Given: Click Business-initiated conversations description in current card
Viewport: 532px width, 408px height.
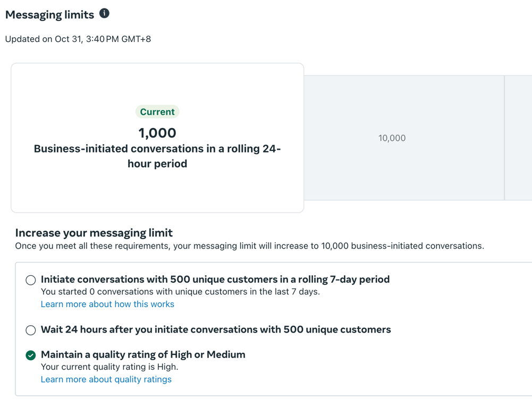Looking at the screenshot, I should (157, 156).
